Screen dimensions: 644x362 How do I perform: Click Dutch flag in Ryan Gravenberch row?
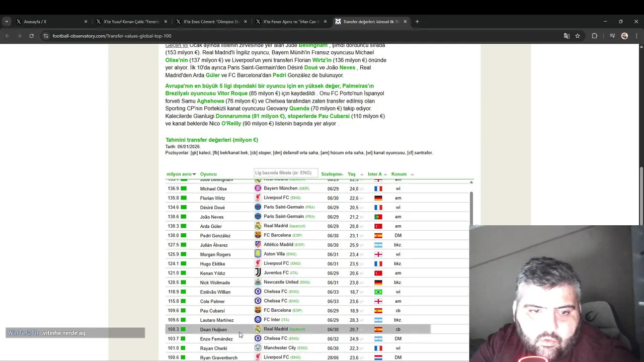pos(378,357)
